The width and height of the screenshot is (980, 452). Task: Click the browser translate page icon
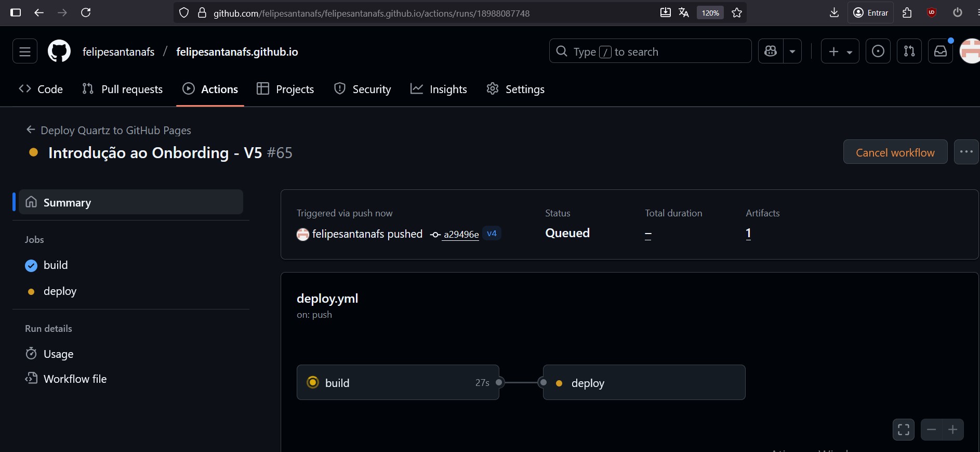tap(684, 13)
